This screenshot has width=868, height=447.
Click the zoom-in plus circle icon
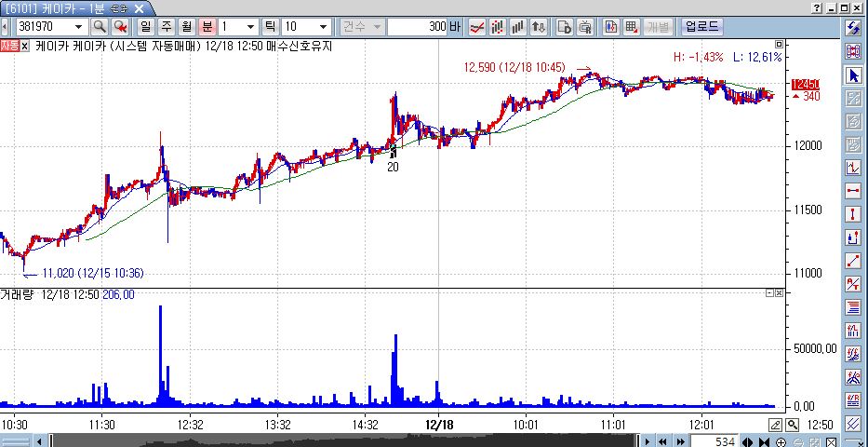pos(781,441)
